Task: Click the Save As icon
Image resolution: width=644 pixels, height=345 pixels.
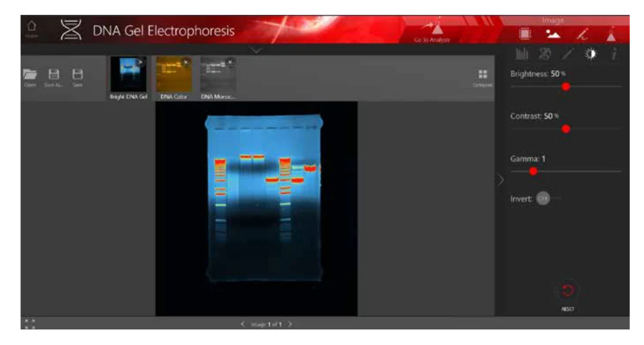Action: 55,74
